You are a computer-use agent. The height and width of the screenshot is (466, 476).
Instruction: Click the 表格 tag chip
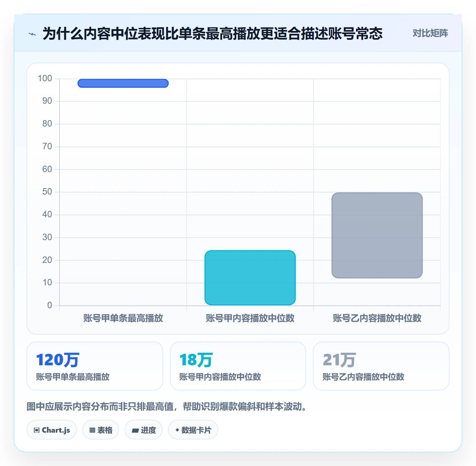[101, 430]
